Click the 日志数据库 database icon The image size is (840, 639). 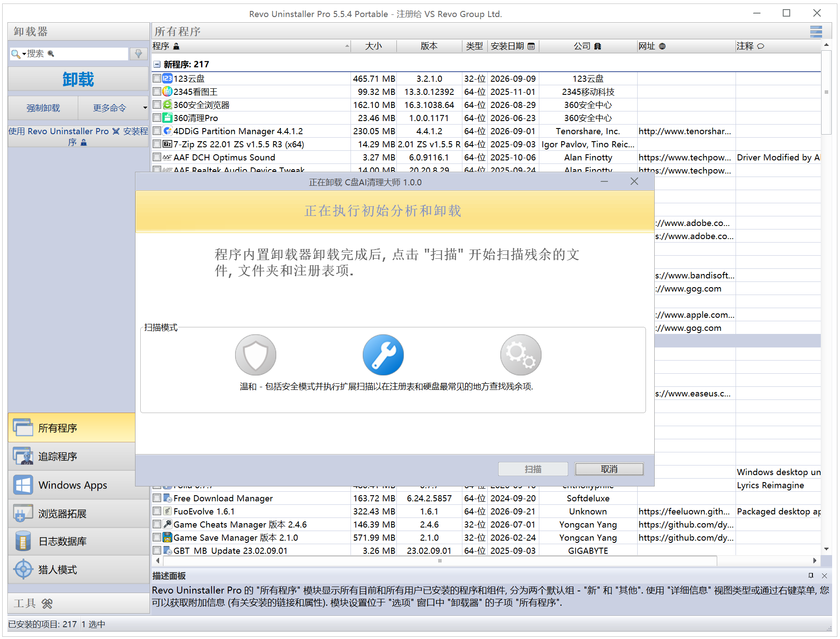point(23,541)
